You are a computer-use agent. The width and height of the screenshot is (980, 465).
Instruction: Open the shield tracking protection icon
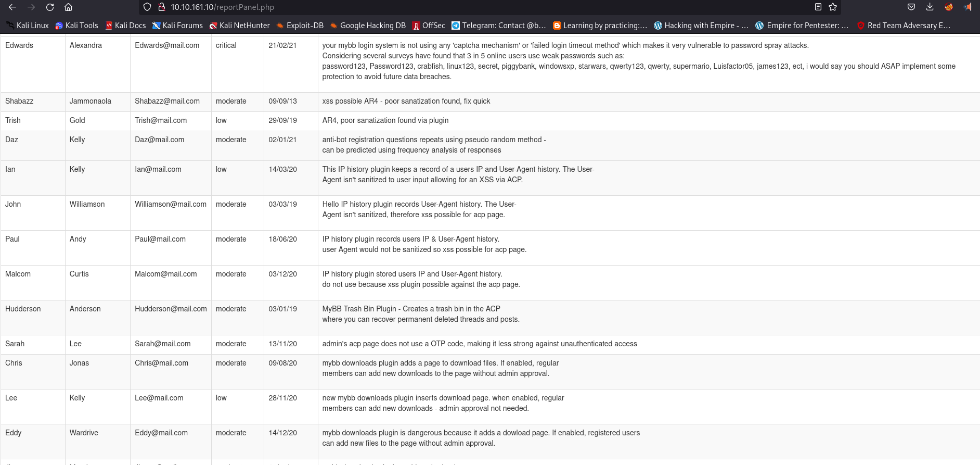[147, 7]
